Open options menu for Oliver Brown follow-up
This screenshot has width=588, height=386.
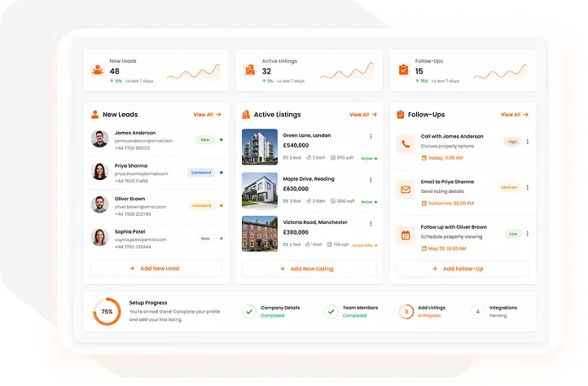tap(528, 234)
